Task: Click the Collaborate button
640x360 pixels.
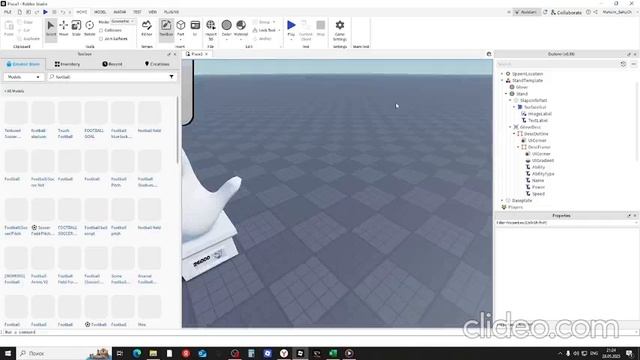Action: click(566, 12)
